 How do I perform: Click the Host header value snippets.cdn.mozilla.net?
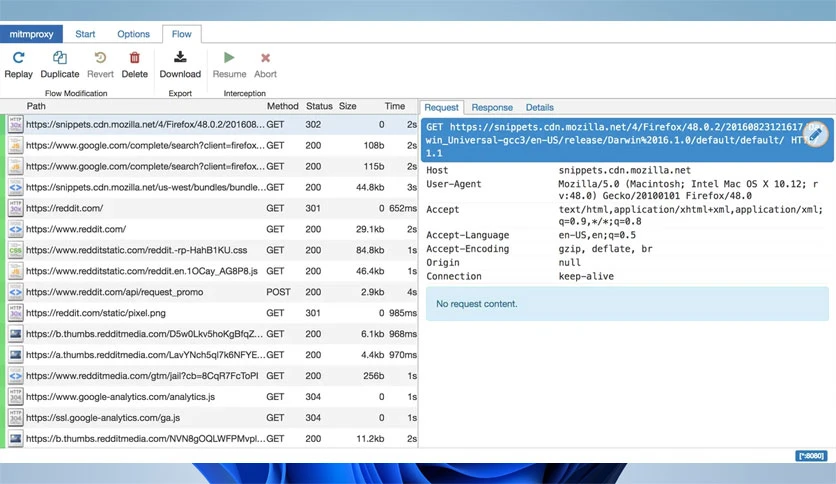[624, 171]
